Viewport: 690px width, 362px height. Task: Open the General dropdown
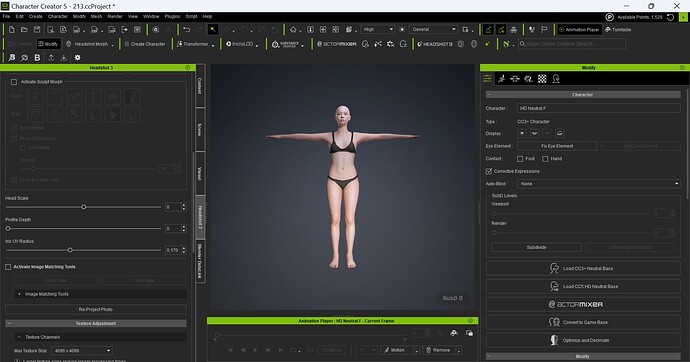tap(433, 29)
